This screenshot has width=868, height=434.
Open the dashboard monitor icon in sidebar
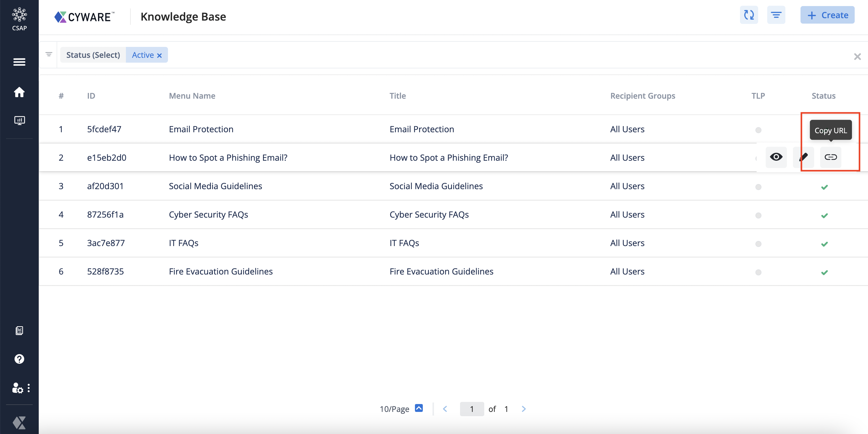point(19,120)
